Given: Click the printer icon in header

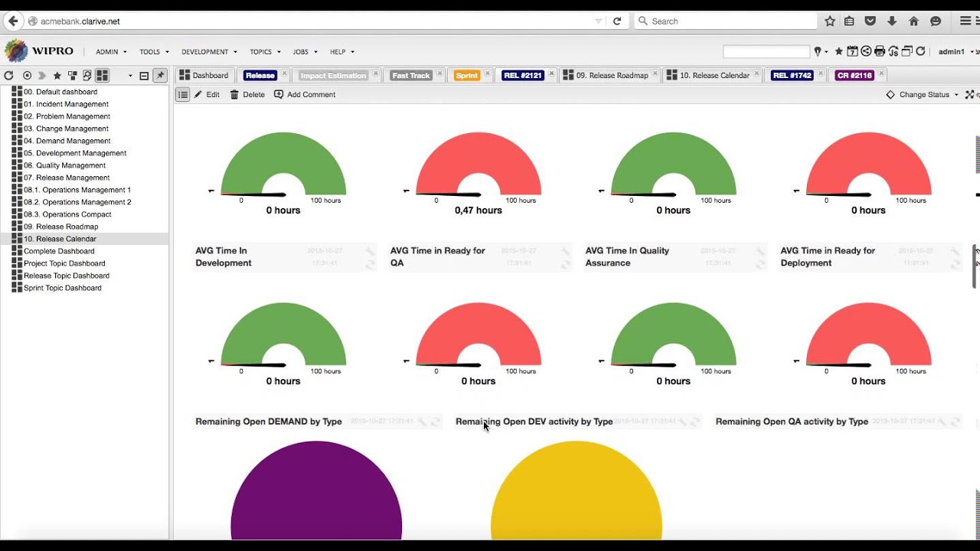Looking at the screenshot, I should tap(880, 52).
